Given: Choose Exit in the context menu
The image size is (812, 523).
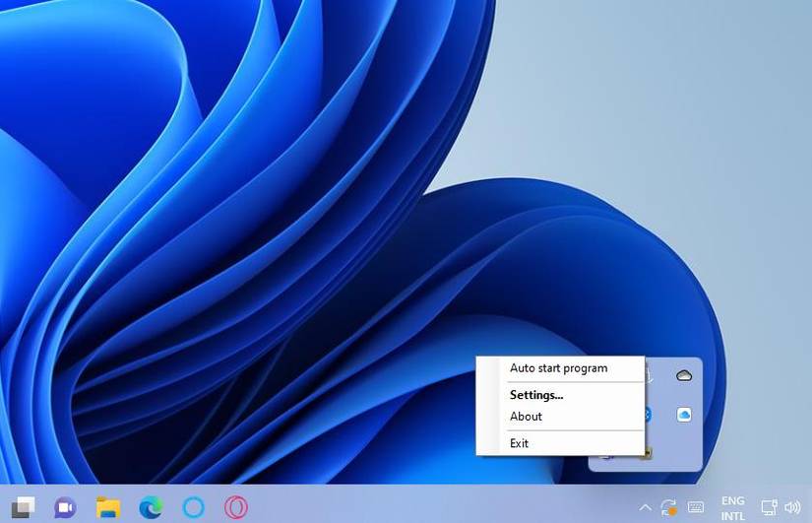Looking at the screenshot, I should coord(560,443).
